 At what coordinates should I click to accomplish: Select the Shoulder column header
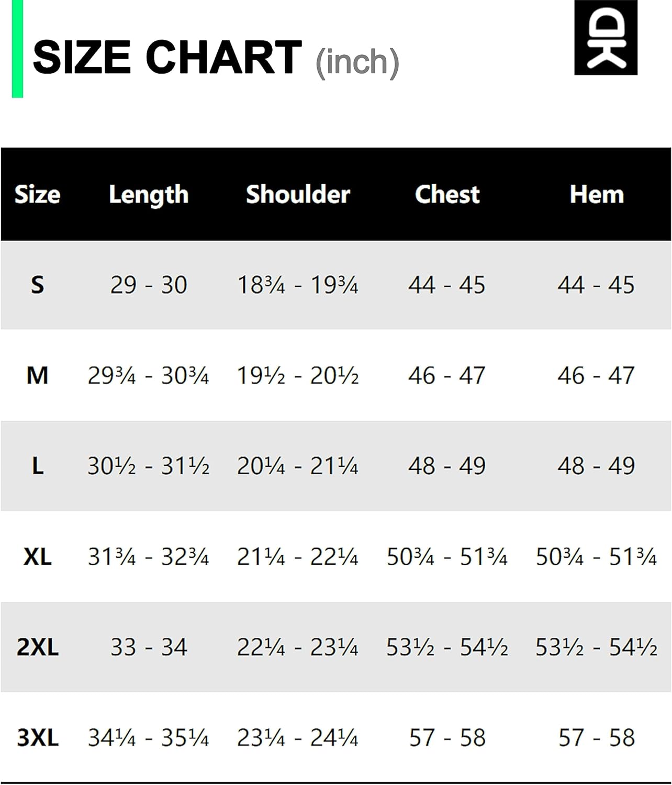(x=298, y=195)
